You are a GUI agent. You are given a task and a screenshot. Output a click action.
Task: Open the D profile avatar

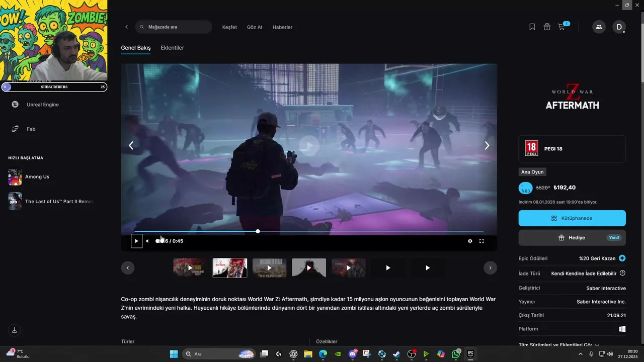pyautogui.click(x=619, y=27)
